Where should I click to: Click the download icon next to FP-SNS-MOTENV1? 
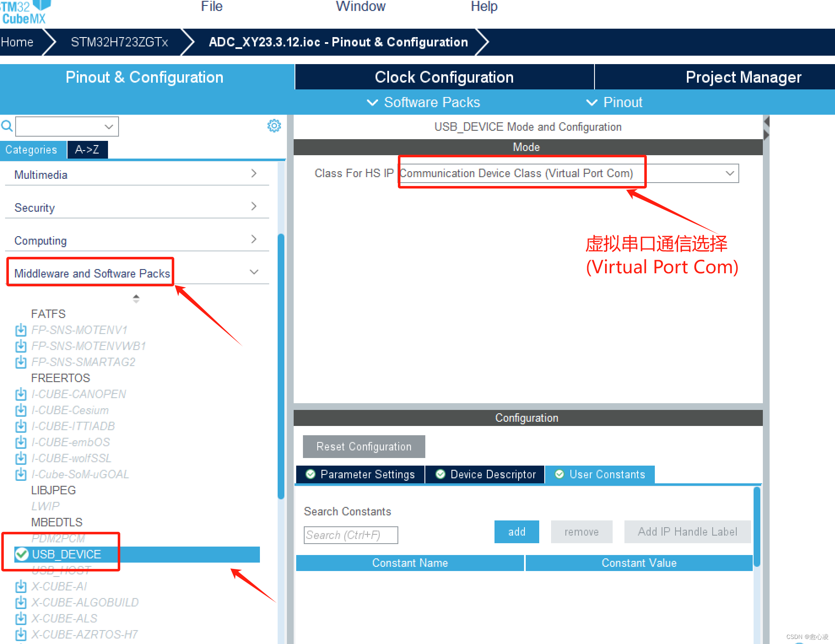click(x=21, y=330)
